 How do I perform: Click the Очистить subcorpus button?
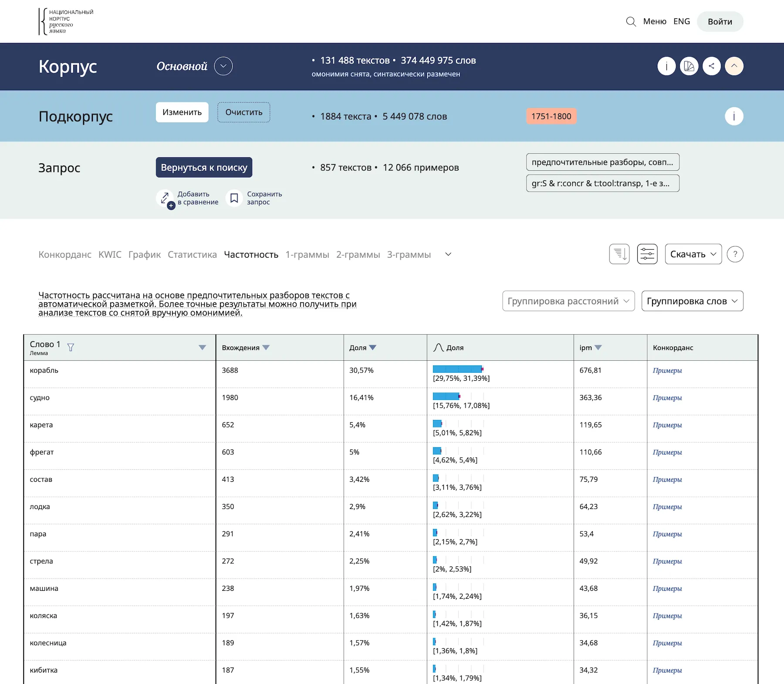pos(244,112)
